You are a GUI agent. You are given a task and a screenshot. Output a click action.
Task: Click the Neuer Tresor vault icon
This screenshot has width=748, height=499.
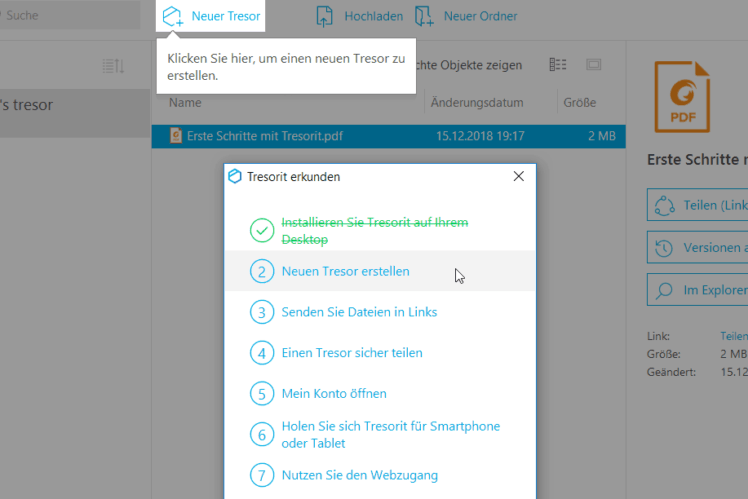click(172, 16)
